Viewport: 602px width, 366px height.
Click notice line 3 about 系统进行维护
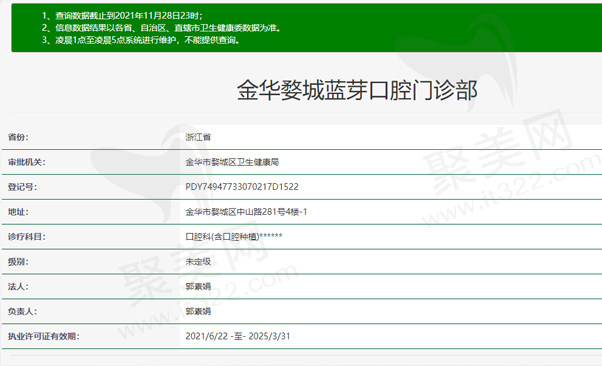pyautogui.click(x=141, y=40)
